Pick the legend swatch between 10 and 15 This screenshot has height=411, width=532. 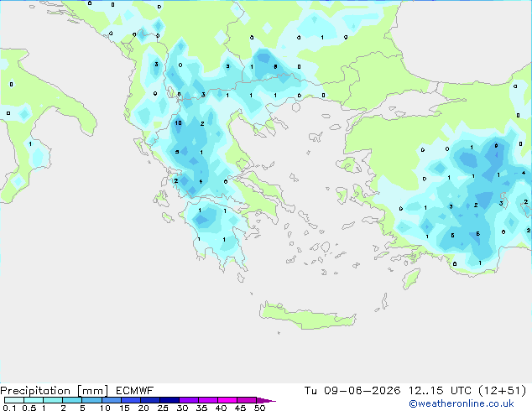pos(112,400)
